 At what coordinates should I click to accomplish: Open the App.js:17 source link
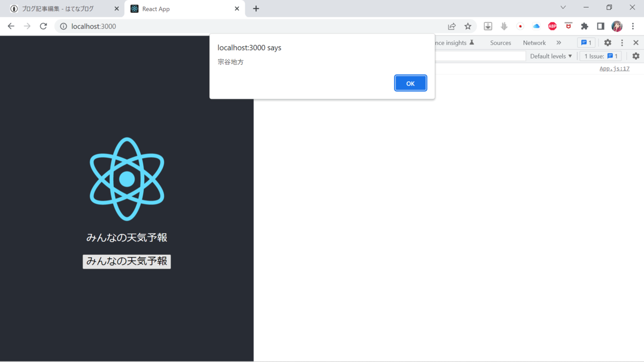(614, 69)
